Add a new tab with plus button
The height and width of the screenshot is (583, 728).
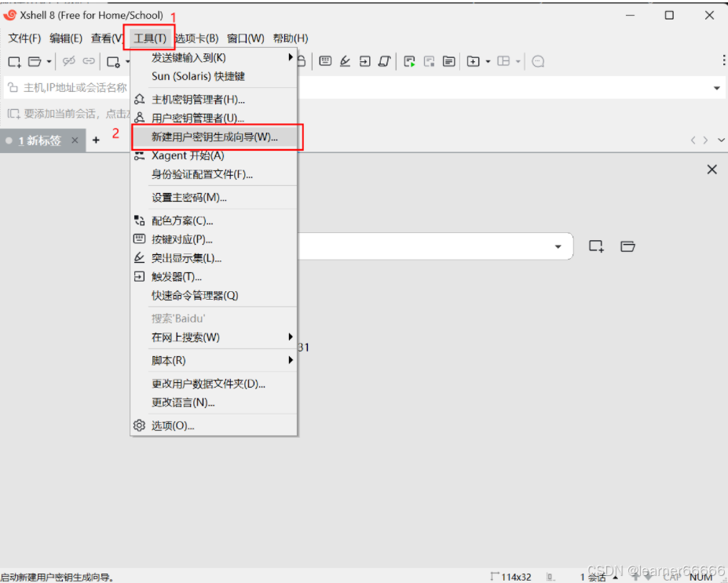point(96,140)
